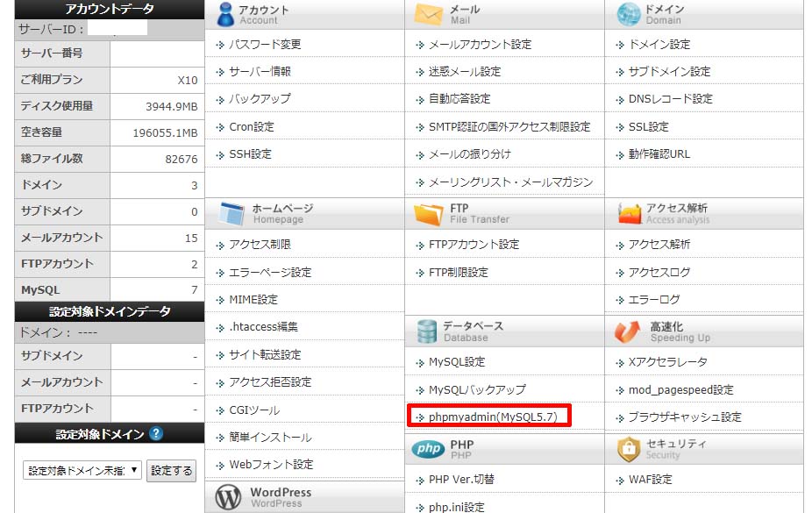The width and height of the screenshot is (812, 513).
Task: Click the WordPress logo icon
Action: coord(229,497)
